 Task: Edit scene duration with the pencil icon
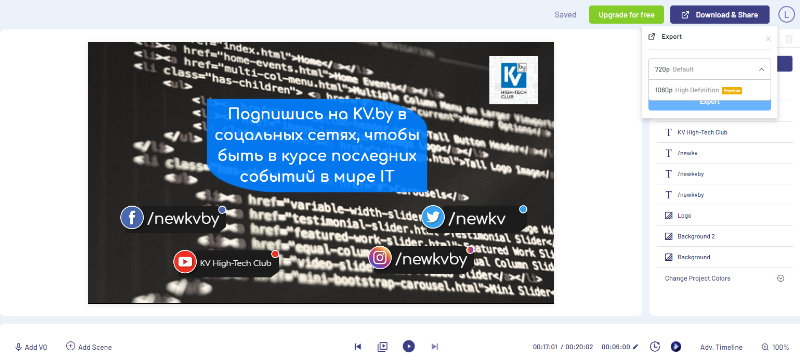pos(635,347)
